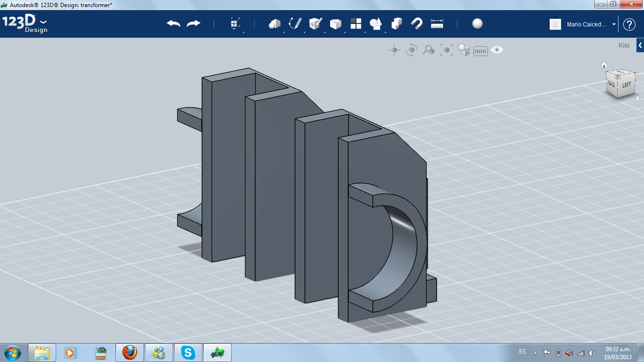This screenshot has width=644, height=362.
Task: Open the Action Center flag icon
Action: click(547, 353)
